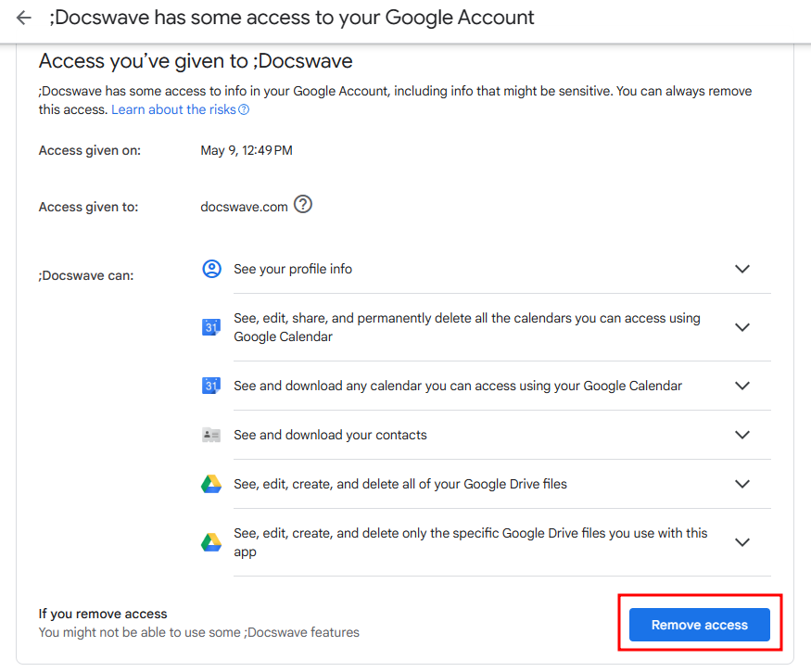
Task: Go back using the left arrow icon
Action: (x=24, y=19)
